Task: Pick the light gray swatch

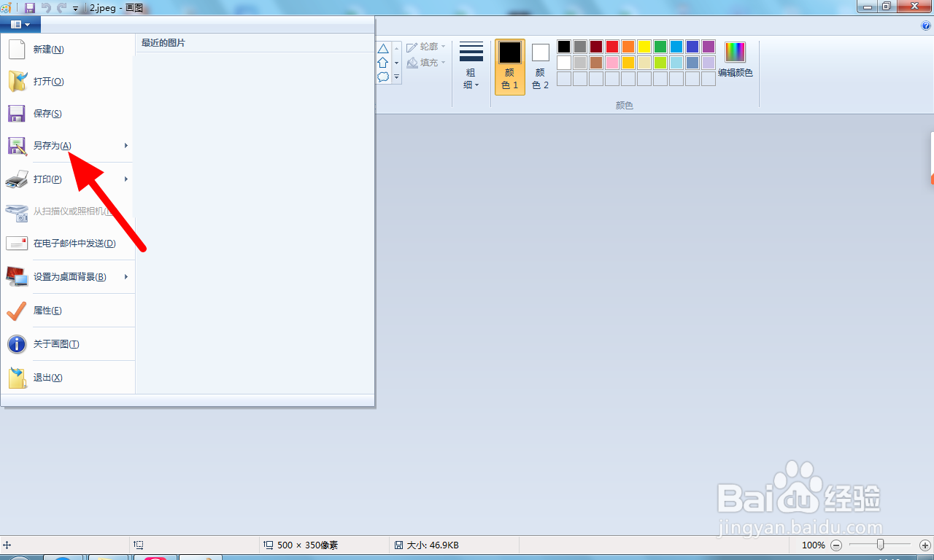Action: (x=580, y=63)
